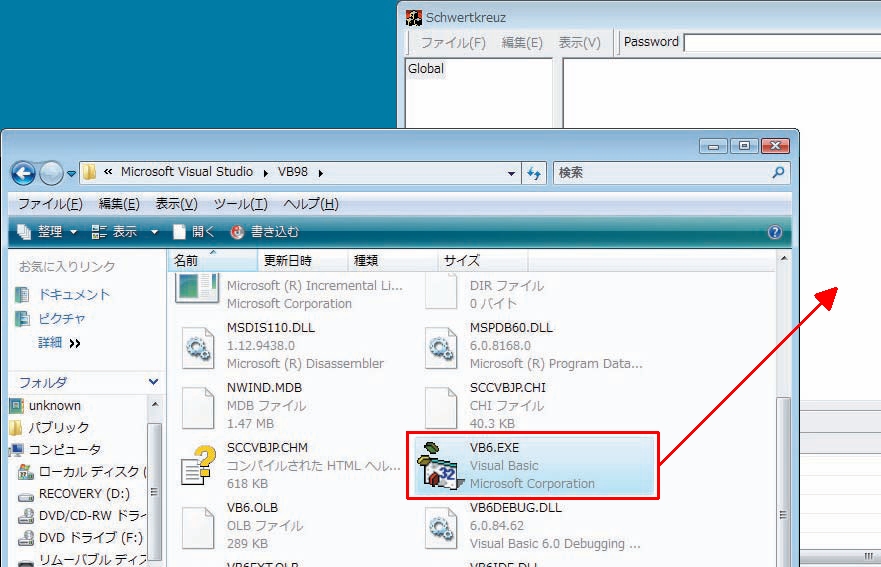
Task: Select SCCVBJP.CHI file icon
Action: [441, 409]
